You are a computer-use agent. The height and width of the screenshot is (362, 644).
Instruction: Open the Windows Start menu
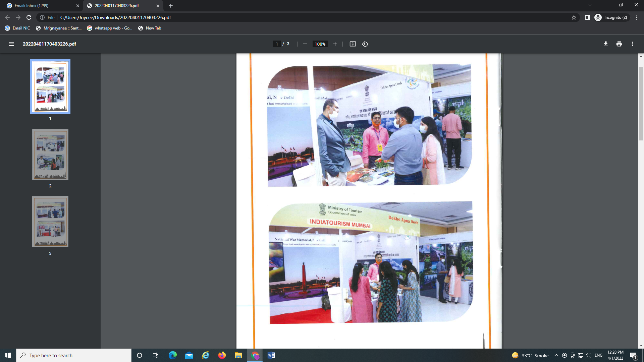(8, 355)
